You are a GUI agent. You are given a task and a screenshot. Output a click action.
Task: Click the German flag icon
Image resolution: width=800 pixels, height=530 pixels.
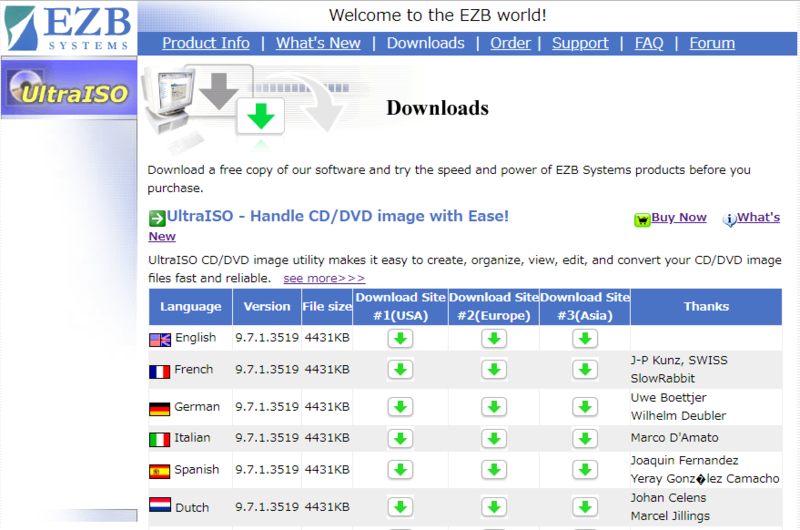160,409
